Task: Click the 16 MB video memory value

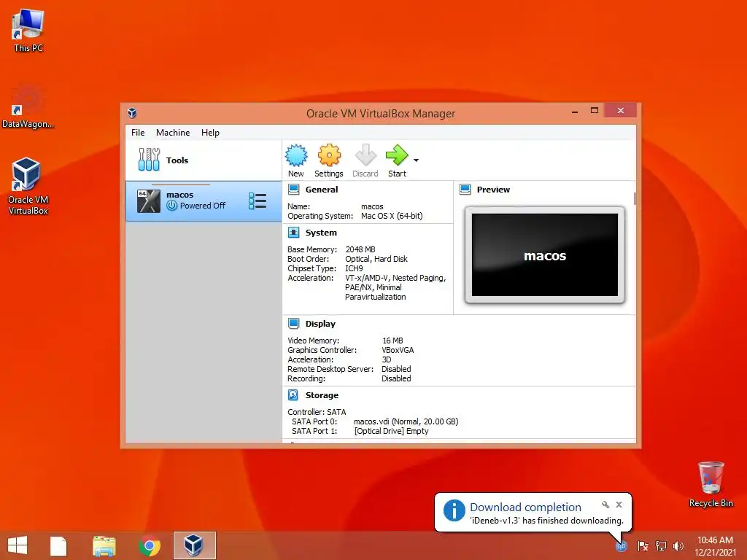Action: pyautogui.click(x=392, y=341)
